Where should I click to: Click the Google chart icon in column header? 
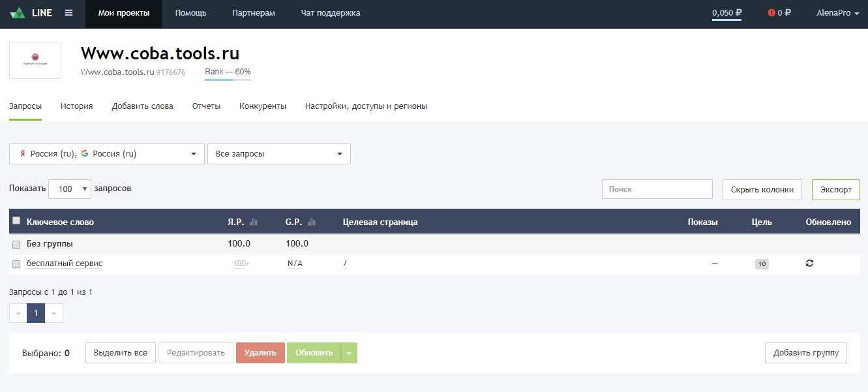coord(312,222)
